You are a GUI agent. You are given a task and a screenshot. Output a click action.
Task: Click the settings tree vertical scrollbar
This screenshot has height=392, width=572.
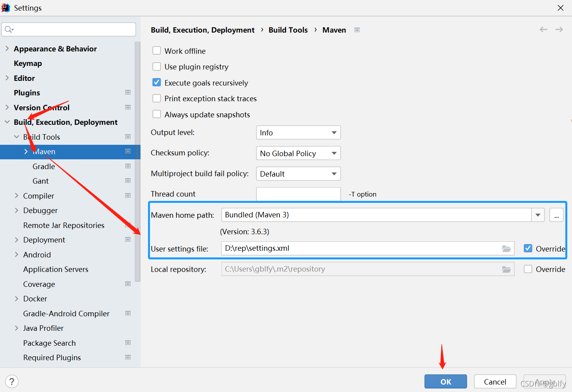coord(137,162)
